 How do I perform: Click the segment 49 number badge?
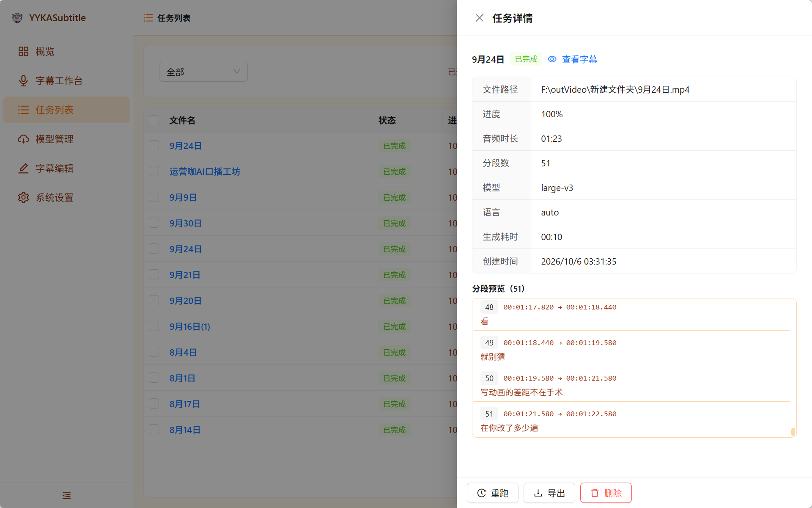point(489,342)
